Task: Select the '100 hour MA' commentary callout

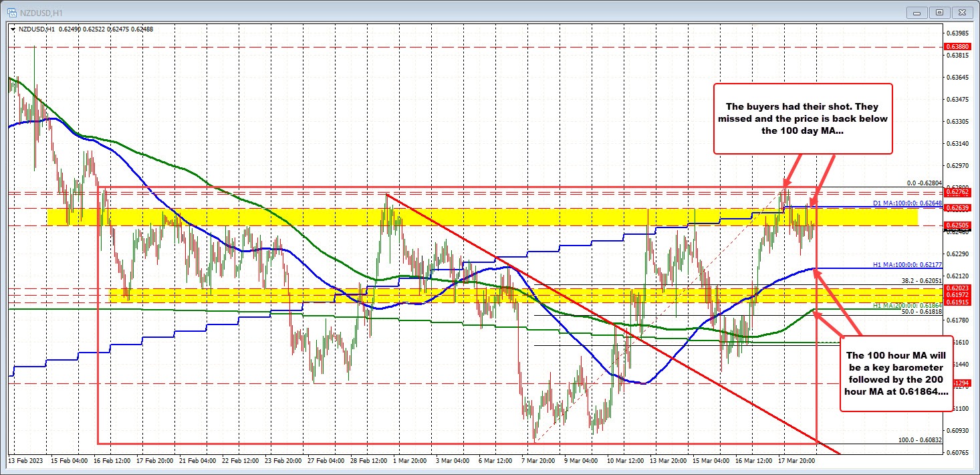Action: coord(896,375)
